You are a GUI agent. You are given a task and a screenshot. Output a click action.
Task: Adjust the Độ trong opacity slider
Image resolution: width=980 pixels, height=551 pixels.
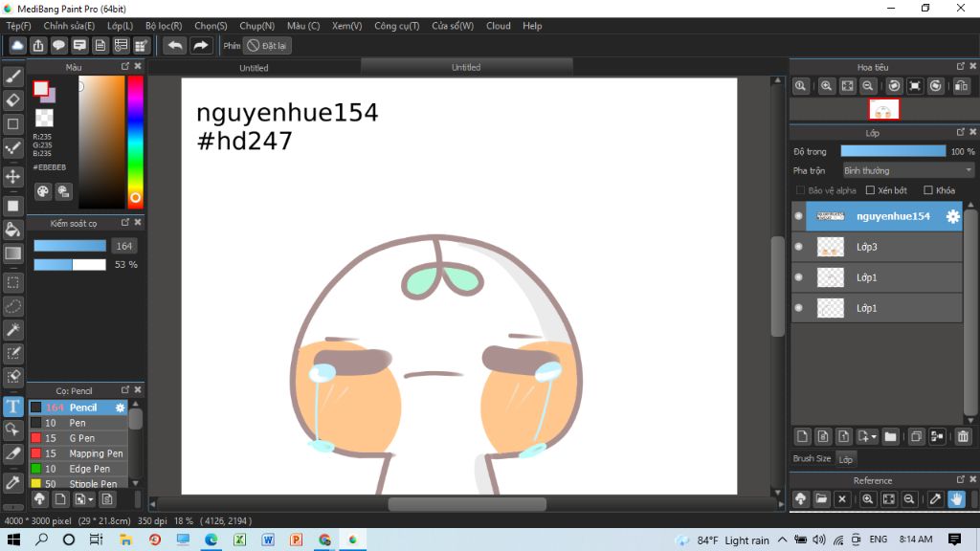(893, 151)
